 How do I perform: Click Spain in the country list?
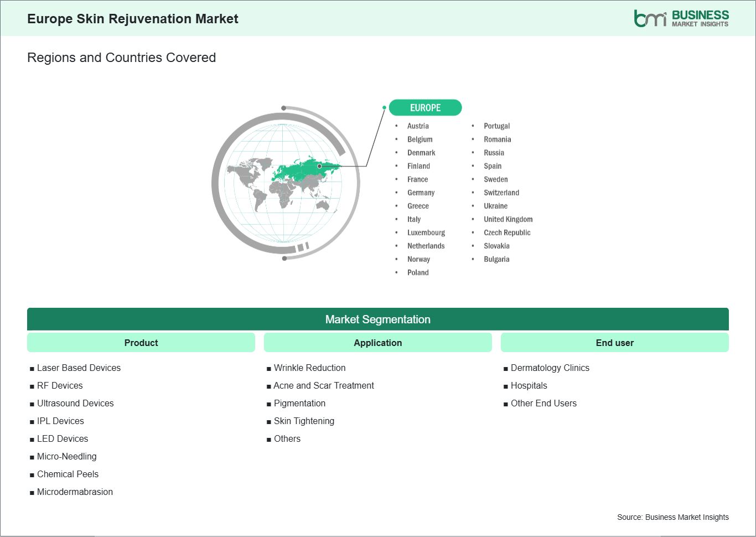(493, 166)
